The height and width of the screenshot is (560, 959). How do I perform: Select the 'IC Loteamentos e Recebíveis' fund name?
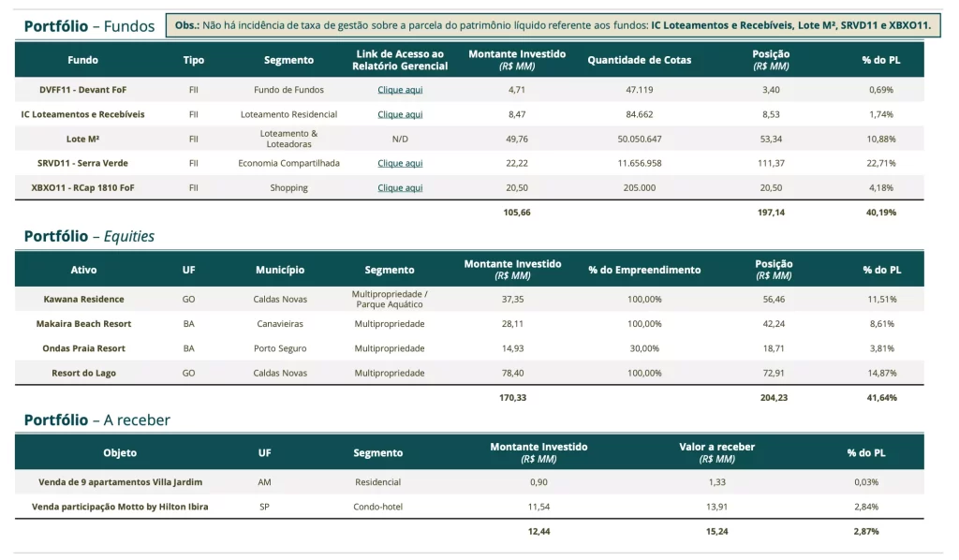coord(83,114)
